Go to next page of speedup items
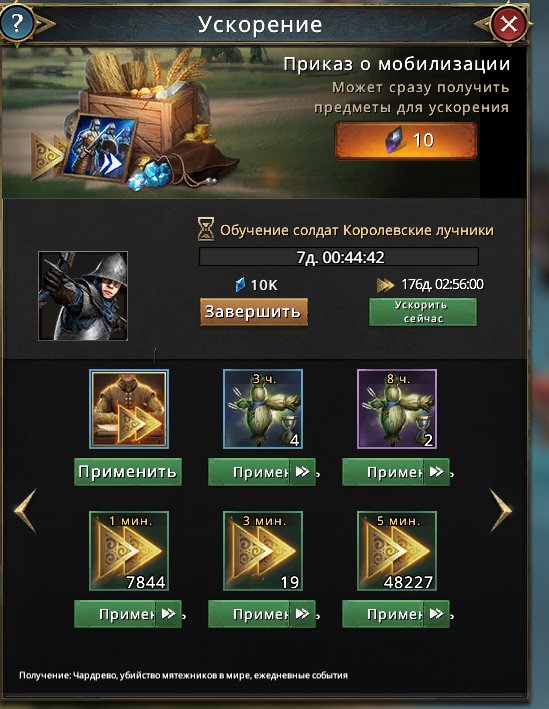This screenshot has height=709, width=549. (501, 510)
